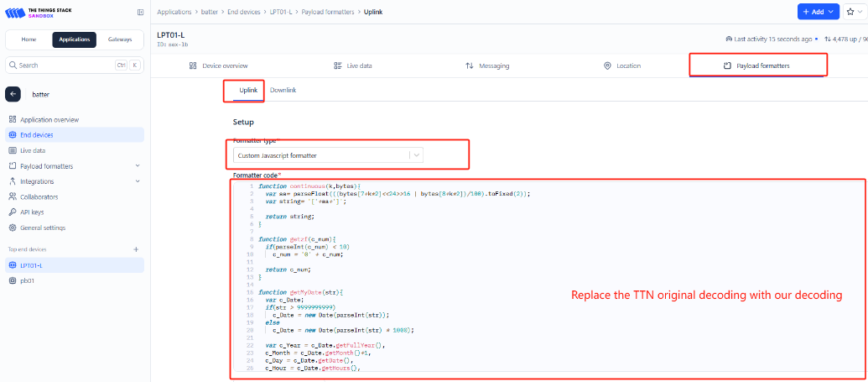The height and width of the screenshot is (382, 868).
Task: Open API keys page
Action: pos(75,212)
